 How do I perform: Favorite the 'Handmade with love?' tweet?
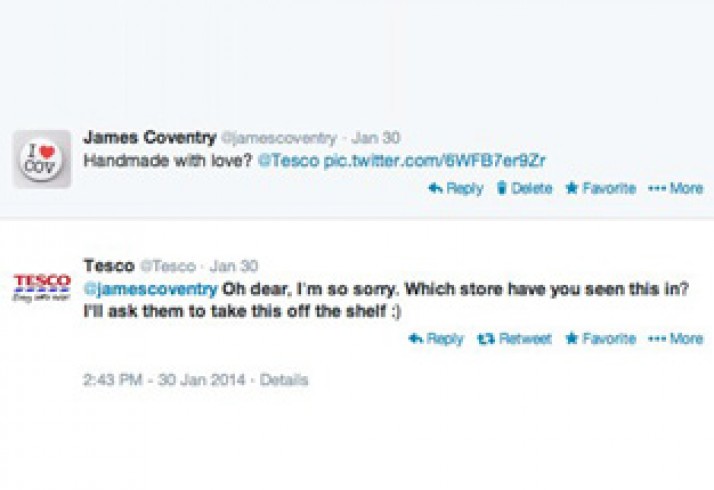click(x=600, y=188)
